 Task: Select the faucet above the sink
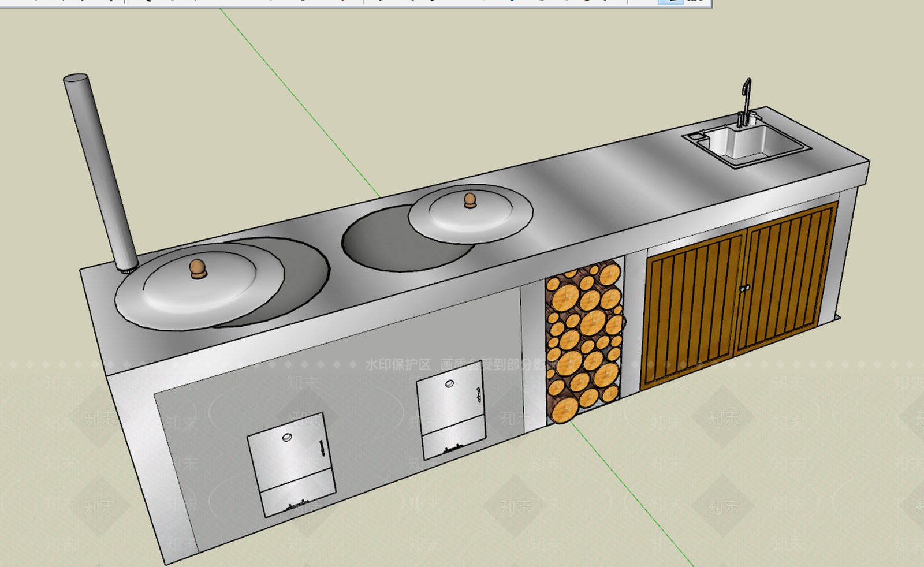point(746,102)
